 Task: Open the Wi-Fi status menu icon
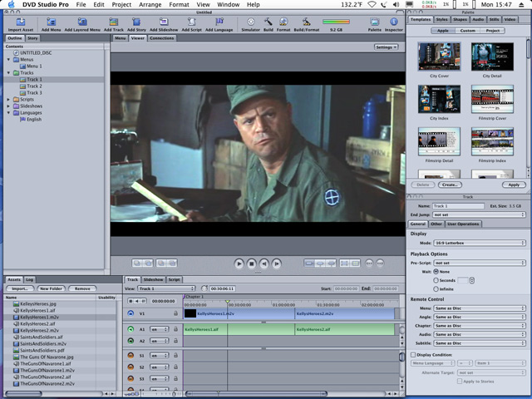pos(372,4)
